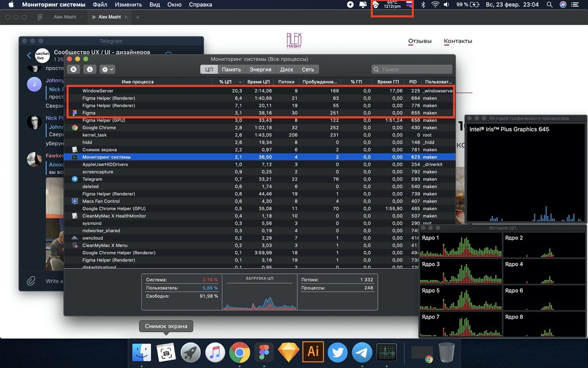The height and width of the screenshot is (368, 588).
Task: Switch to the Энергия tab
Action: click(260, 69)
